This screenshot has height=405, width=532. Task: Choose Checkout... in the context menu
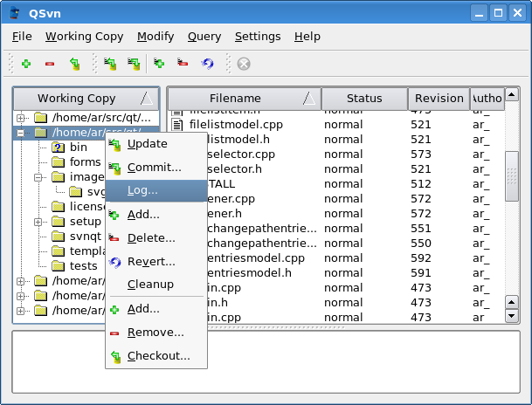click(x=156, y=356)
